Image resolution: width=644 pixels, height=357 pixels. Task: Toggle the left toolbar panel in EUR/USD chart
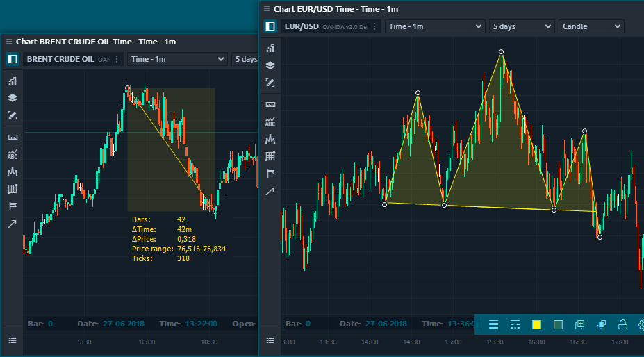tap(270, 26)
